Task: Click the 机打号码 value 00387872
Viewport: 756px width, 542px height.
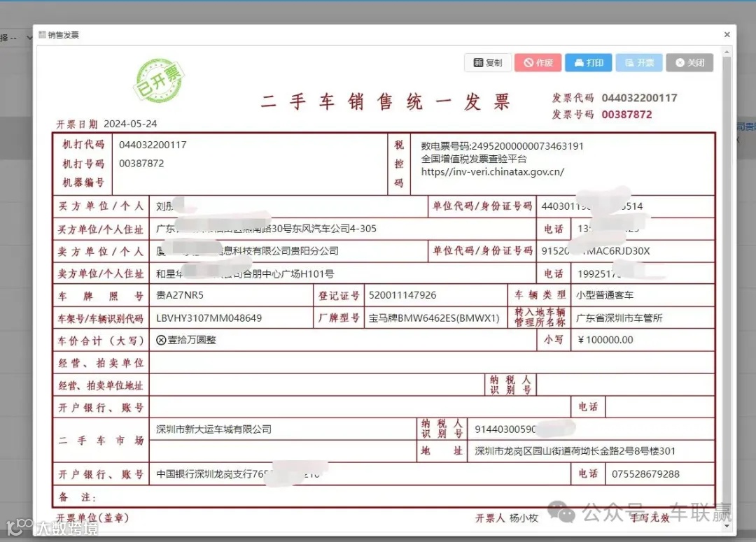Action: tap(141, 164)
